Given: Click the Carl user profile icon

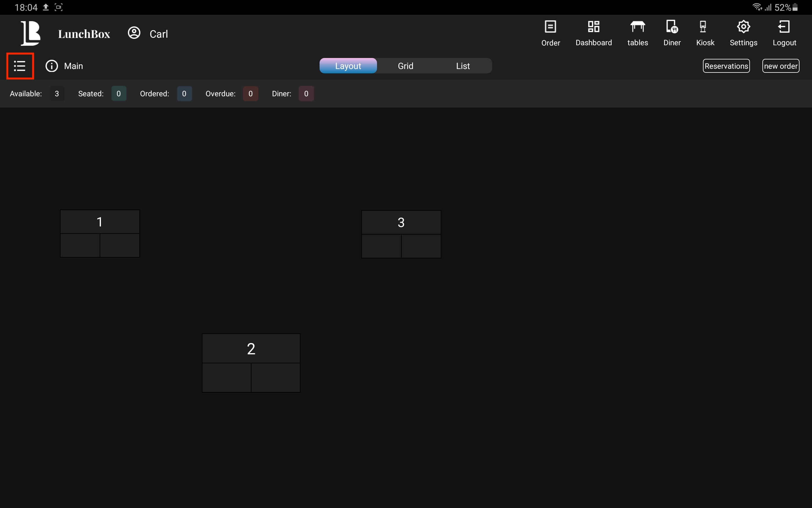Looking at the screenshot, I should [134, 33].
